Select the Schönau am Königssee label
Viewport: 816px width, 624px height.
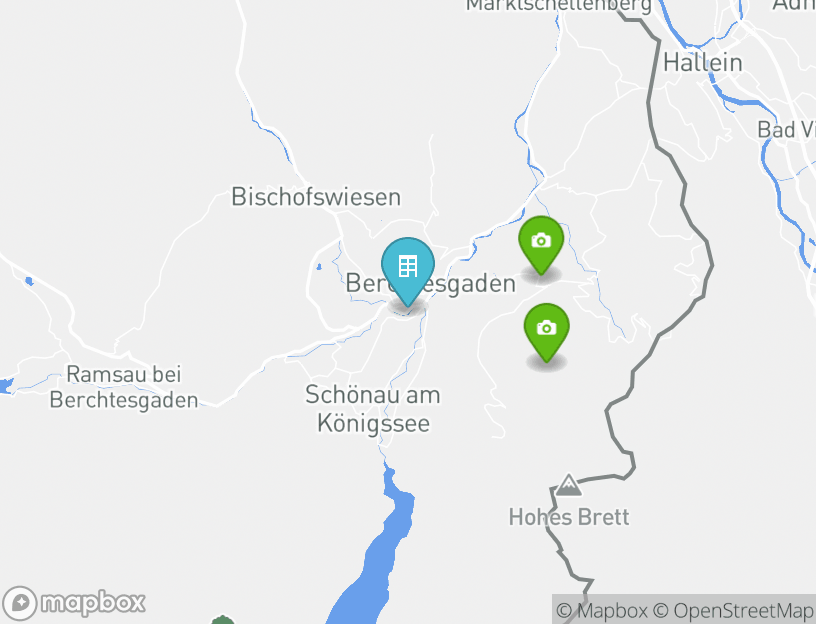373,408
